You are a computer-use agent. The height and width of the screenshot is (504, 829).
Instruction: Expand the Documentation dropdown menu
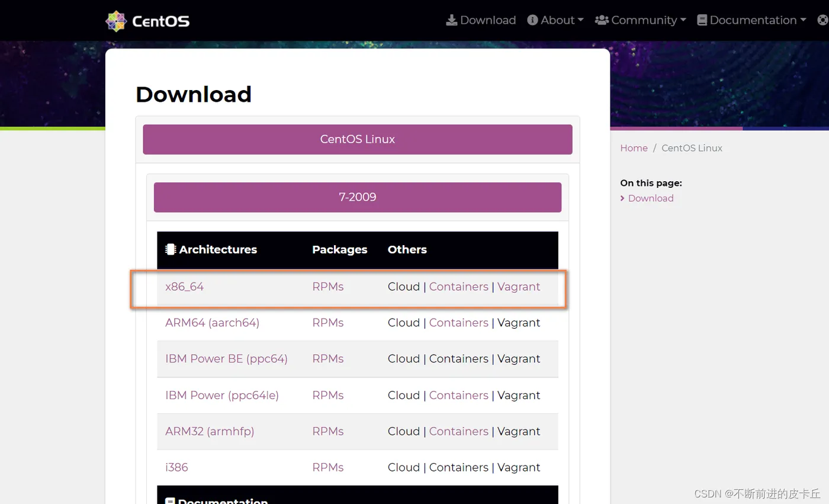[x=752, y=20]
